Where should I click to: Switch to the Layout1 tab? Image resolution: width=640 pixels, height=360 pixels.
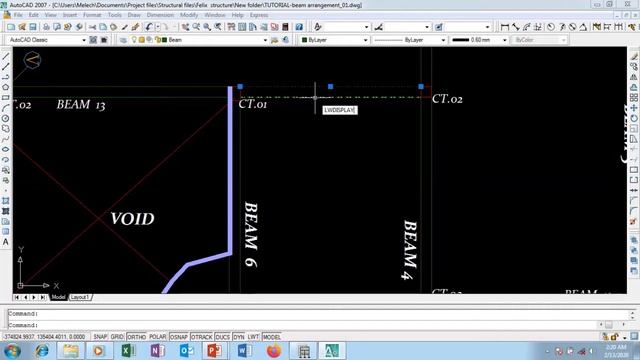pyautogui.click(x=80, y=297)
